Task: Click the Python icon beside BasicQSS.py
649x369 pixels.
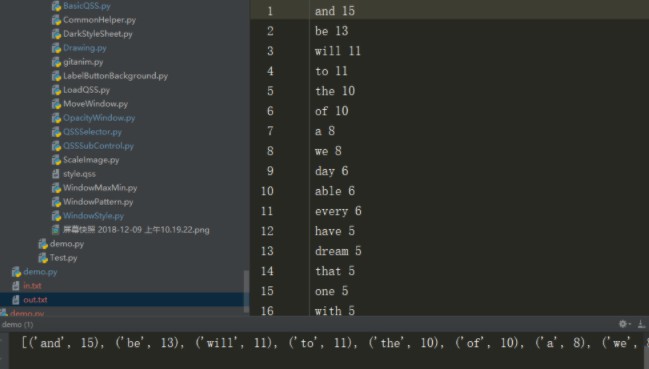Action: coord(56,6)
